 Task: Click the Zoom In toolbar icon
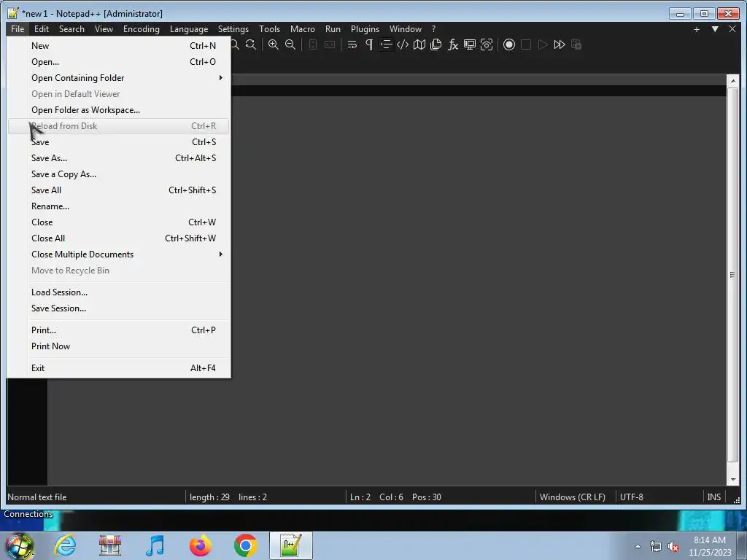point(273,44)
